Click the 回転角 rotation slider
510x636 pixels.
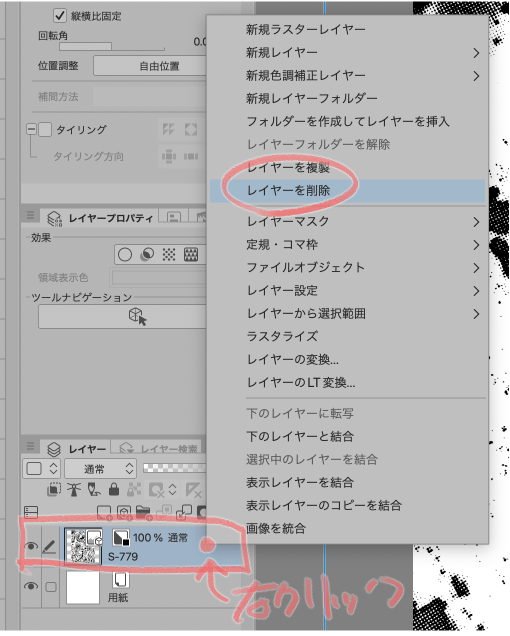[x=112, y=47]
